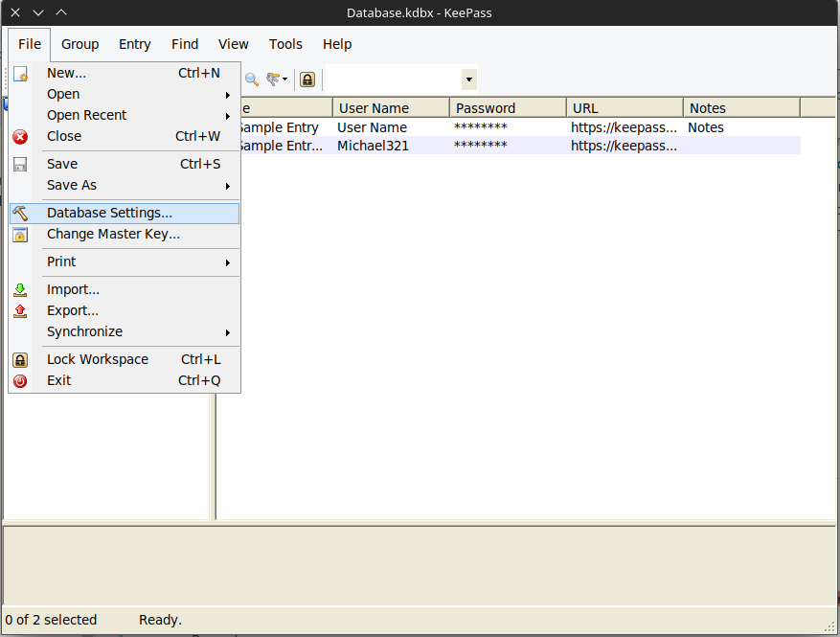Choose Save in the File menu
840x637 pixels.
tap(125, 165)
